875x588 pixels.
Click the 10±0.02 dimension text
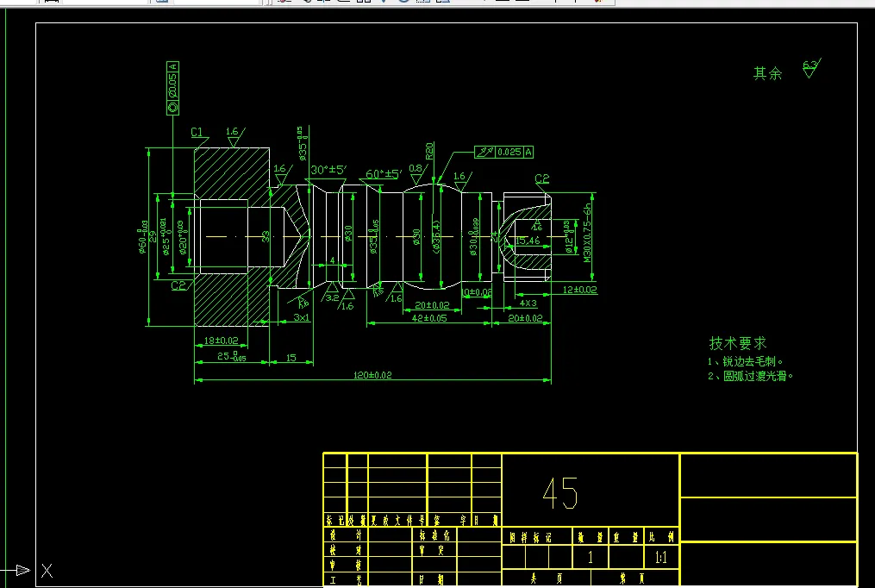pyautogui.click(x=477, y=292)
